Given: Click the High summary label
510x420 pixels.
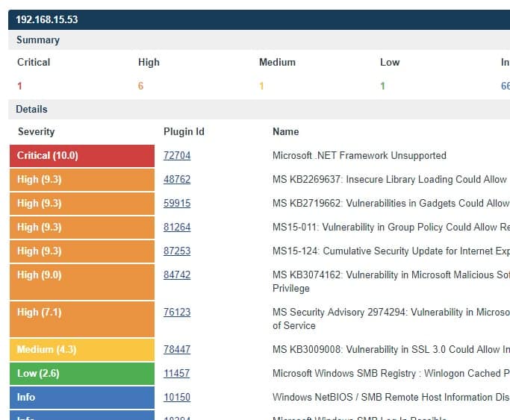Looking at the screenshot, I should point(149,62).
